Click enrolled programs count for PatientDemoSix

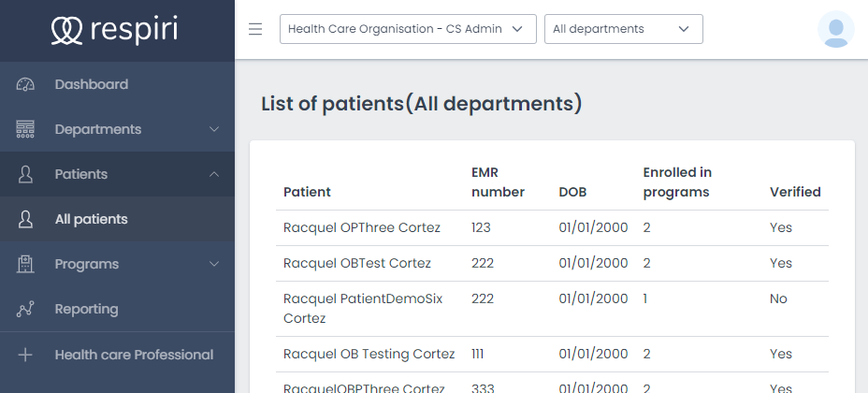pyautogui.click(x=646, y=298)
